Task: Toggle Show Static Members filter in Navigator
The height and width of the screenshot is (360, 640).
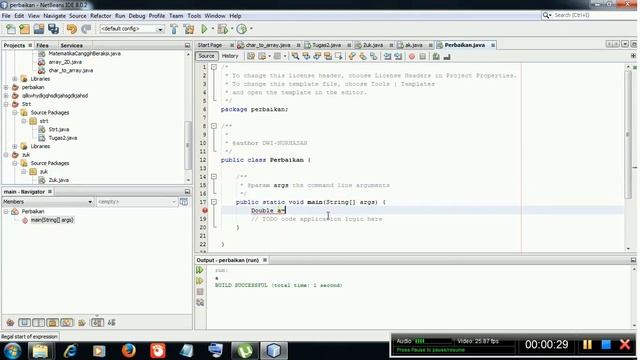Action: (38, 323)
